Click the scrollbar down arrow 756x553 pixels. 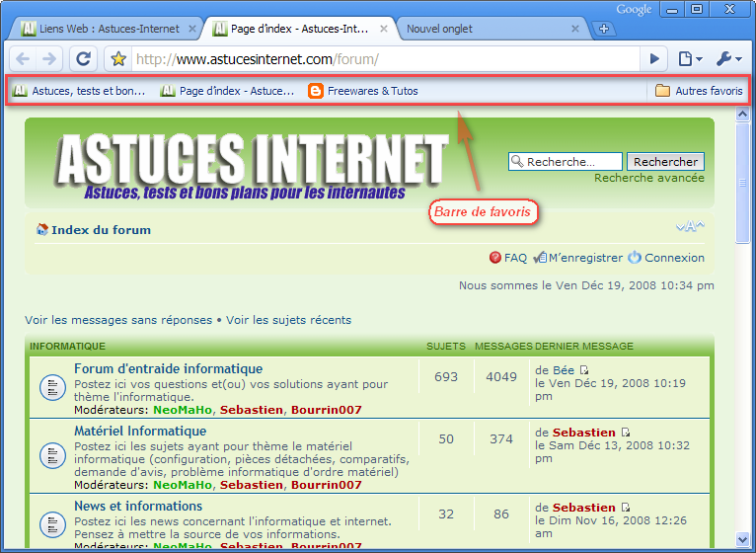pos(742,539)
